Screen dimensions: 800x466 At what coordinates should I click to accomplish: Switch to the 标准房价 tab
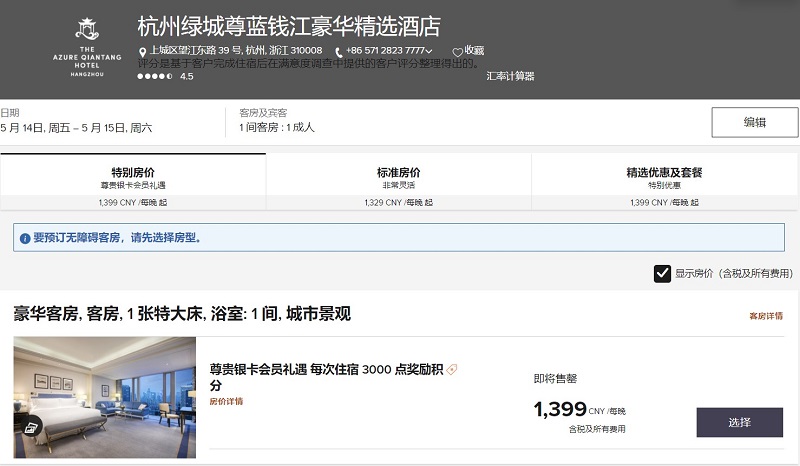(x=398, y=182)
